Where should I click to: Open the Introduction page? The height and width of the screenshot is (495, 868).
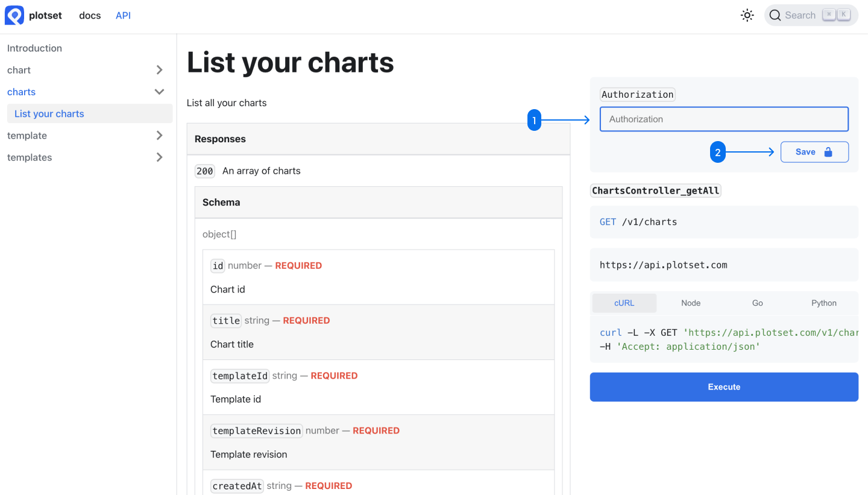[34, 48]
